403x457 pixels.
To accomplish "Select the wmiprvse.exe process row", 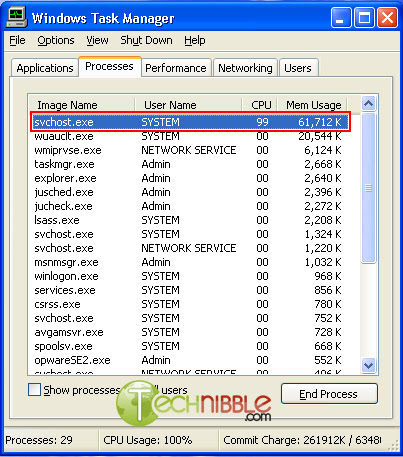I will coord(190,150).
